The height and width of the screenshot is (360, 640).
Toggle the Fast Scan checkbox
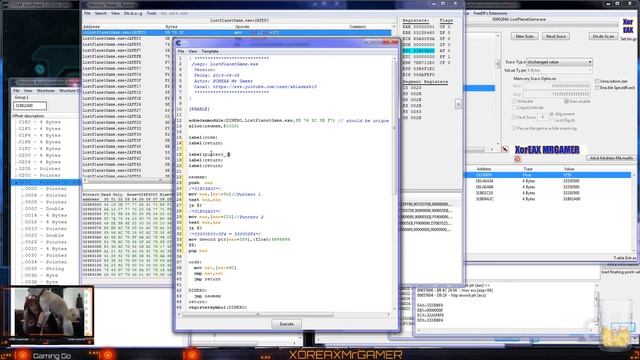point(515,117)
